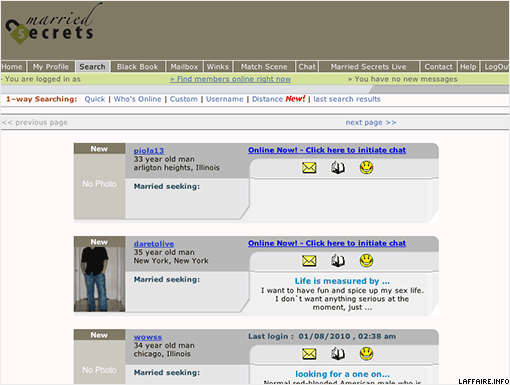Send a wink smiley to wowss
Viewport: 510px width, 385px height.
click(366, 353)
